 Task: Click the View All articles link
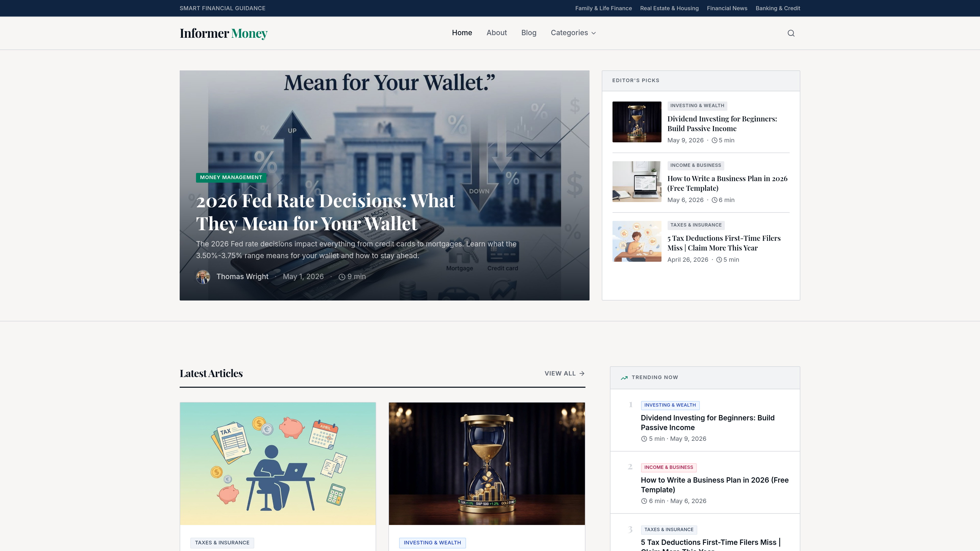565,373
